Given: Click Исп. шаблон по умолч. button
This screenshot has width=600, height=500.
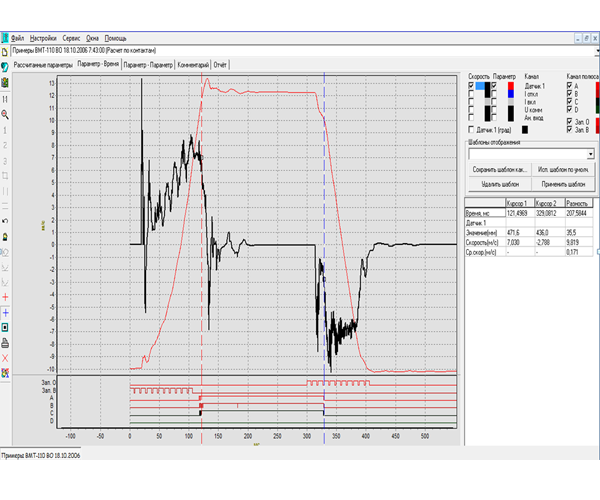Looking at the screenshot, I should point(563,169).
